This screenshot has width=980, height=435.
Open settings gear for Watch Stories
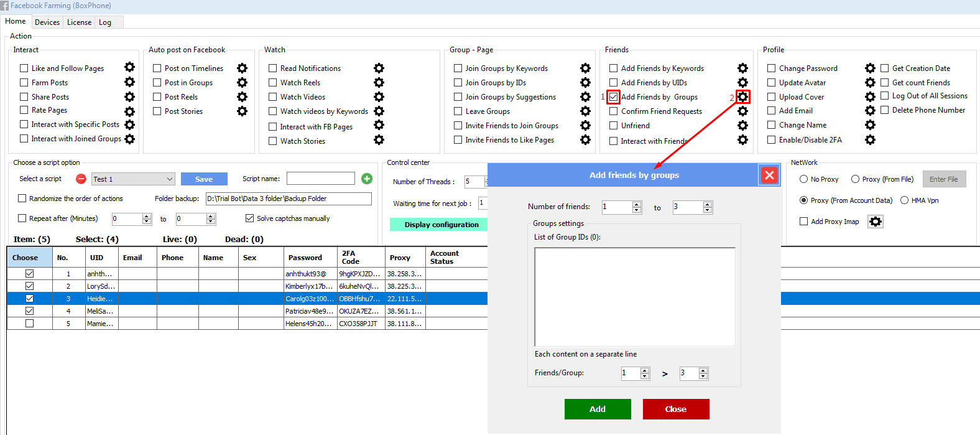(x=379, y=140)
